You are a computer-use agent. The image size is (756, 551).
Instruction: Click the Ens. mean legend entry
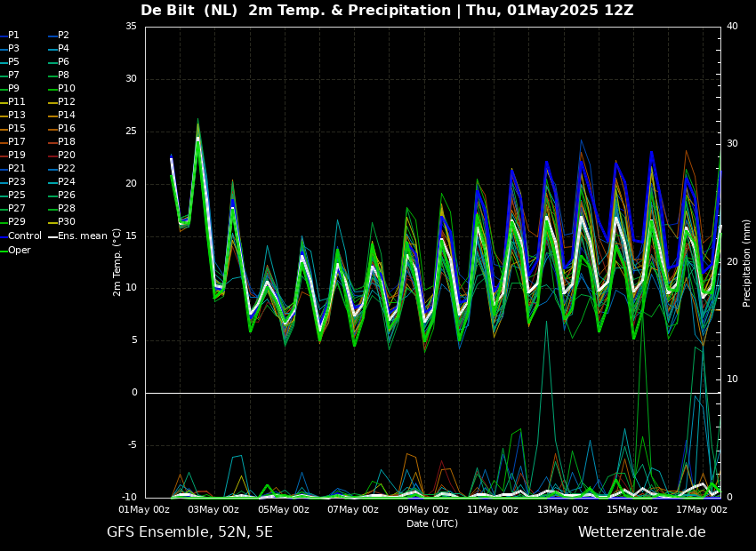point(82,236)
